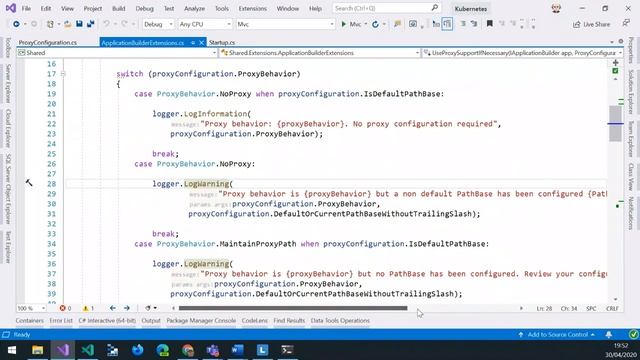640x360 pixels.
Task: Click the Visual Studio logo icon
Action: coord(11,8)
